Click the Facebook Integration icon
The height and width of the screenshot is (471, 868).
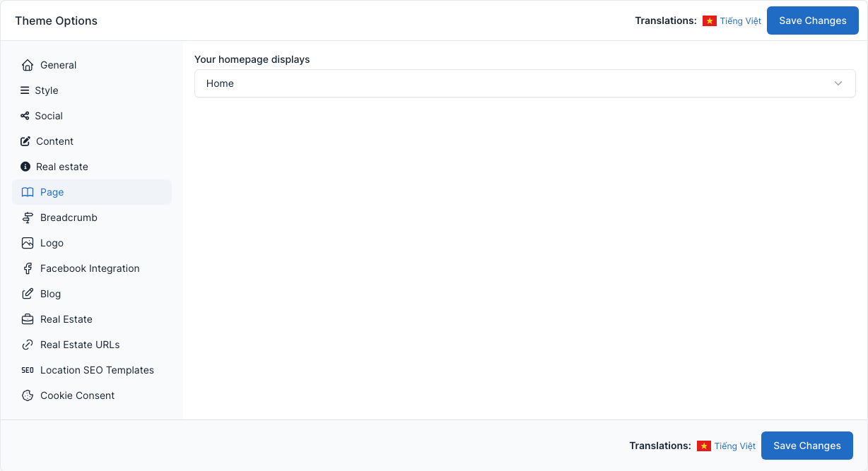click(x=28, y=268)
